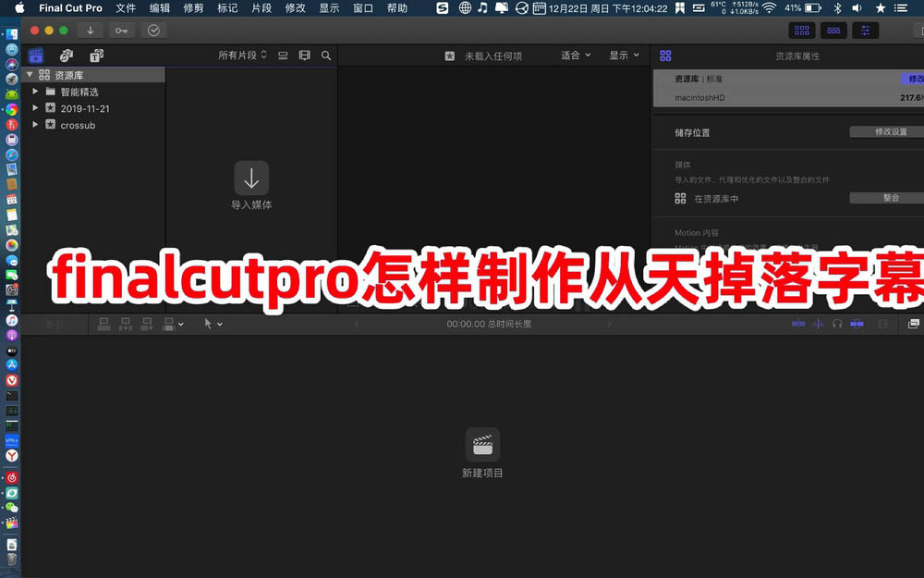Toggle timeline visibility button

[x=833, y=31]
